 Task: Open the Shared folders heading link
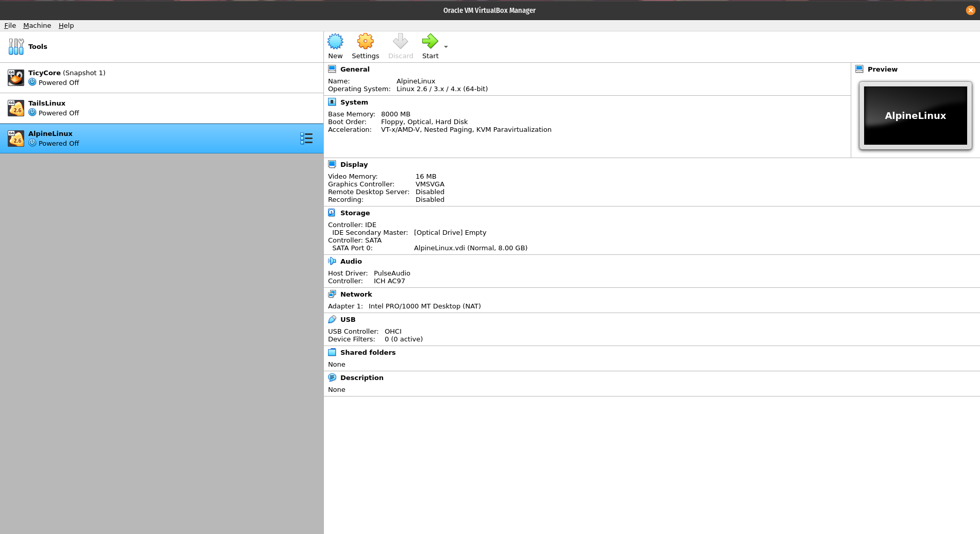(x=368, y=352)
